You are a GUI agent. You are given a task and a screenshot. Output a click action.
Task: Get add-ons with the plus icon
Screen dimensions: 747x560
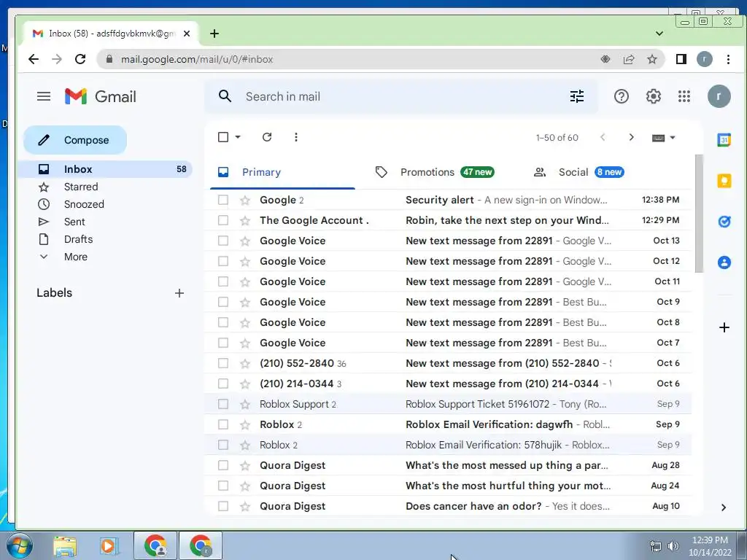[x=724, y=327]
